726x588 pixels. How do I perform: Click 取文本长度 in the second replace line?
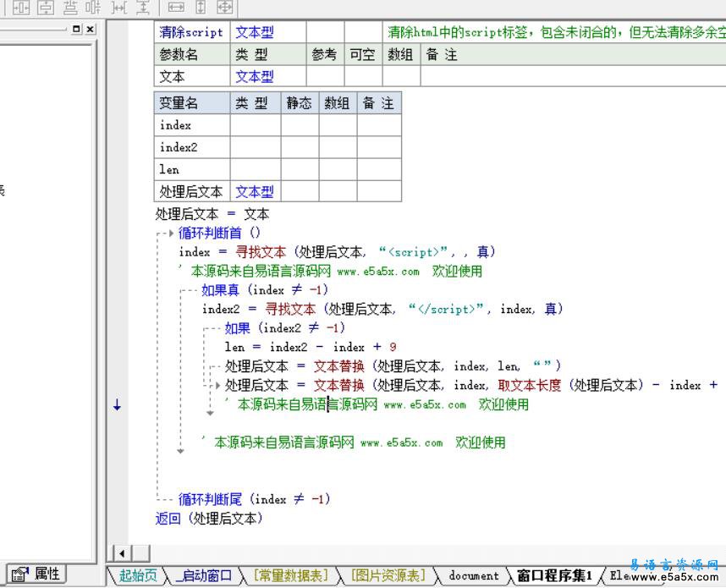click(x=529, y=385)
